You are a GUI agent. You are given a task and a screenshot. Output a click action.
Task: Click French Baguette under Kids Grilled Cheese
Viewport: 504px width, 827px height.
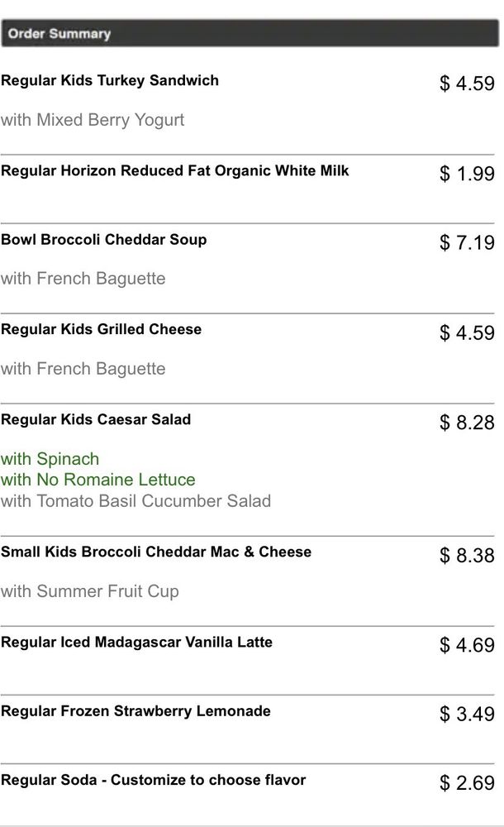point(83,369)
